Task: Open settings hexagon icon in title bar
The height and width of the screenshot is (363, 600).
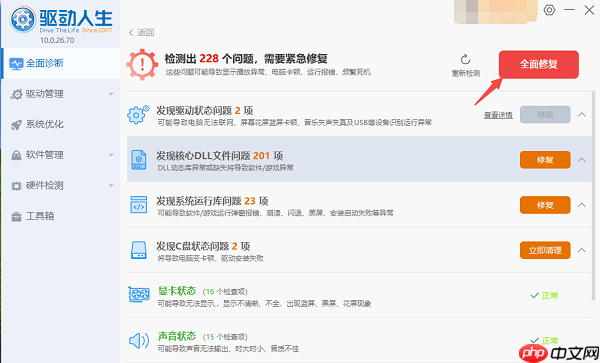Action: pos(549,10)
